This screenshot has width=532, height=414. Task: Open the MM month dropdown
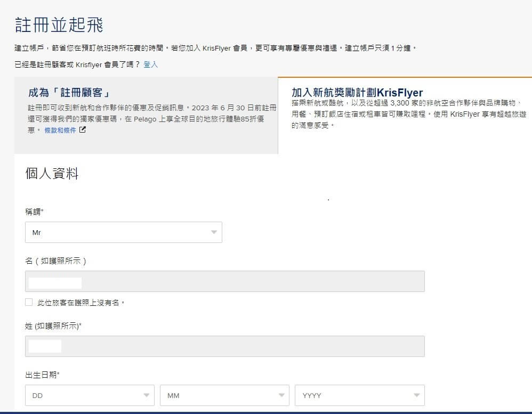[x=224, y=395]
